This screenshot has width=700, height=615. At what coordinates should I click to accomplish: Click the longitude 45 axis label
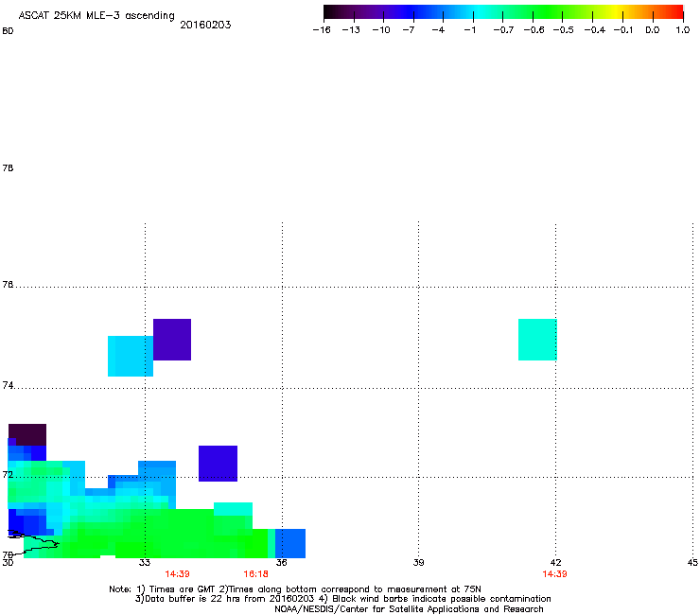click(692, 562)
